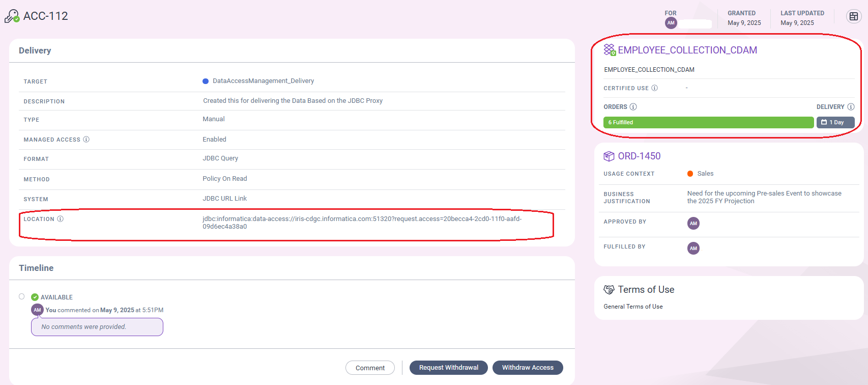This screenshot has height=385, width=868.
Task: Click the 'No comments were provided.' comment box
Action: [x=97, y=327]
